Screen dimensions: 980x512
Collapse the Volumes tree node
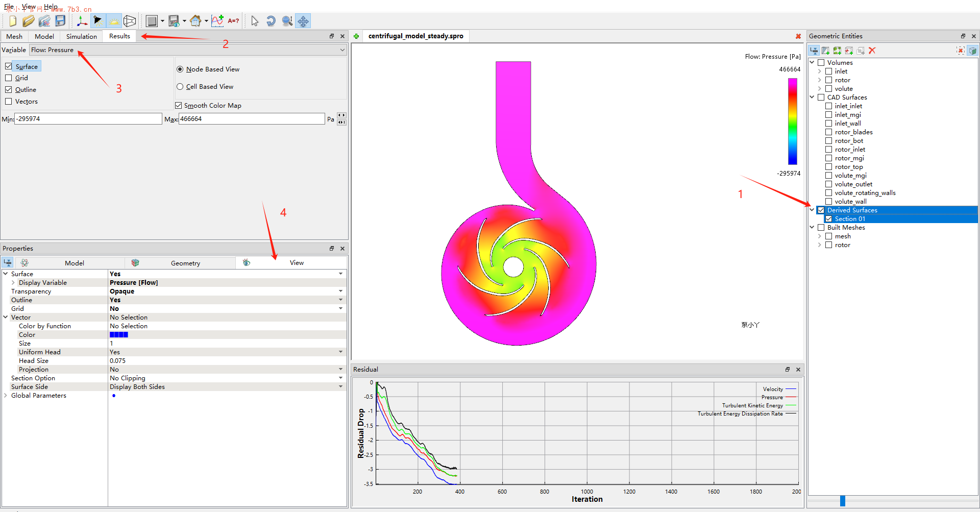pos(812,63)
